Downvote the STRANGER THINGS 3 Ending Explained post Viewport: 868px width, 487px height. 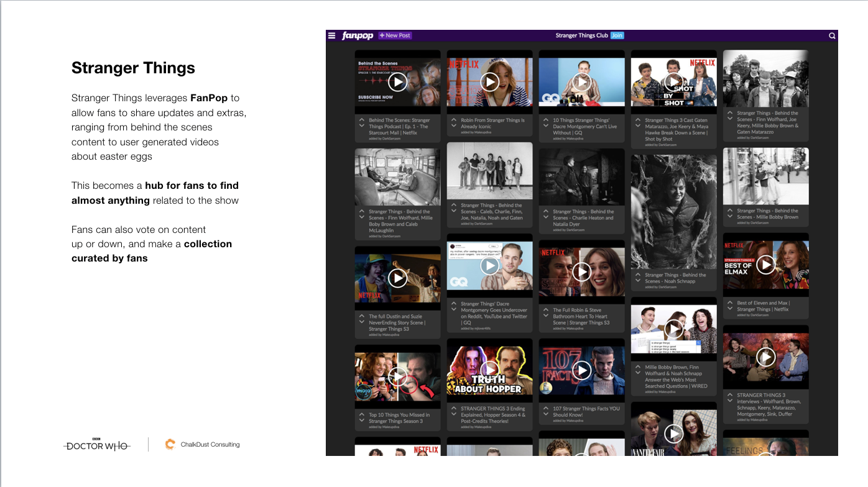pos(454,415)
